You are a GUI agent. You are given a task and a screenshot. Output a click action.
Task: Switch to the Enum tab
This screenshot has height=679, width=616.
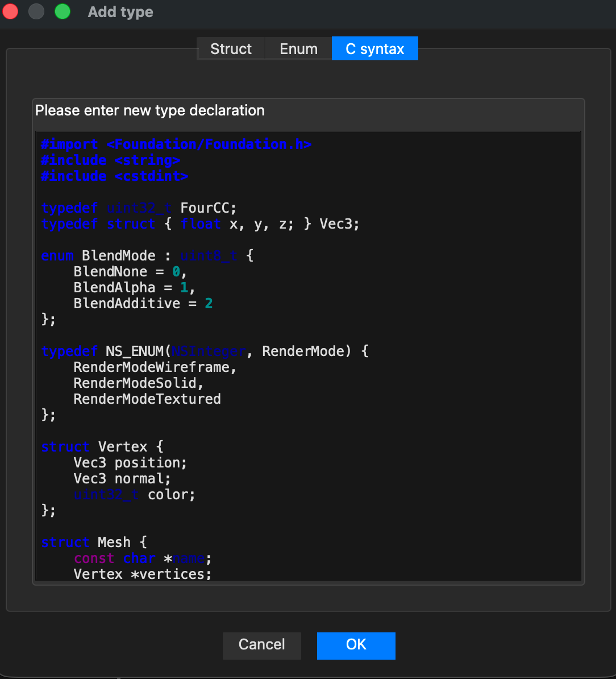(298, 49)
